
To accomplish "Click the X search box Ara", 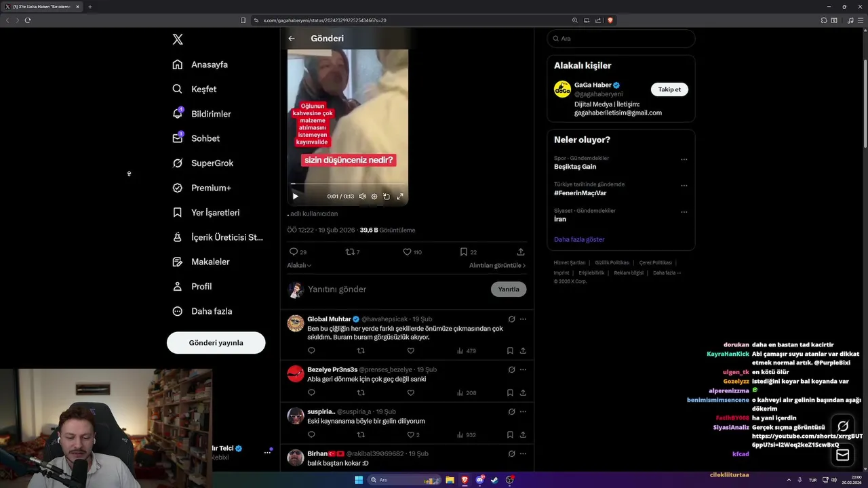I will pos(621,39).
